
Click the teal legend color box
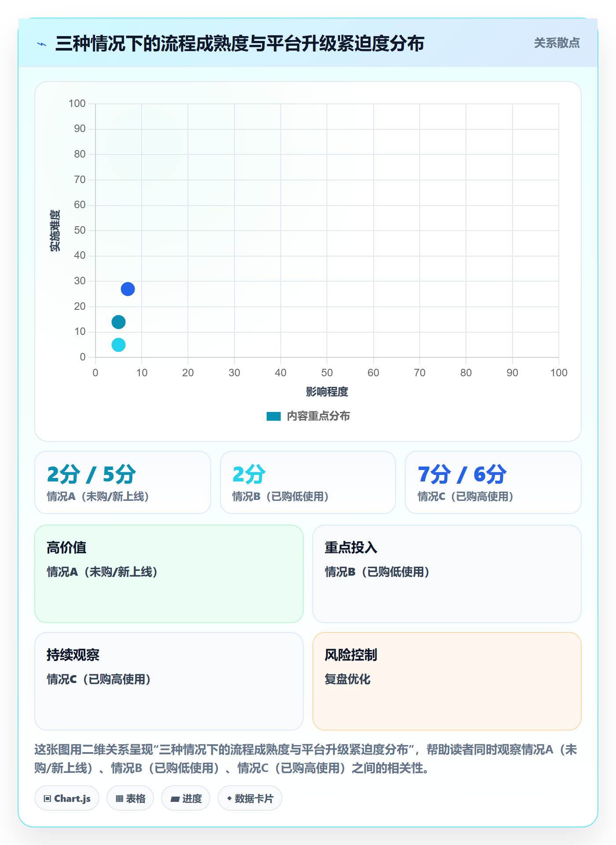(273, 416)
